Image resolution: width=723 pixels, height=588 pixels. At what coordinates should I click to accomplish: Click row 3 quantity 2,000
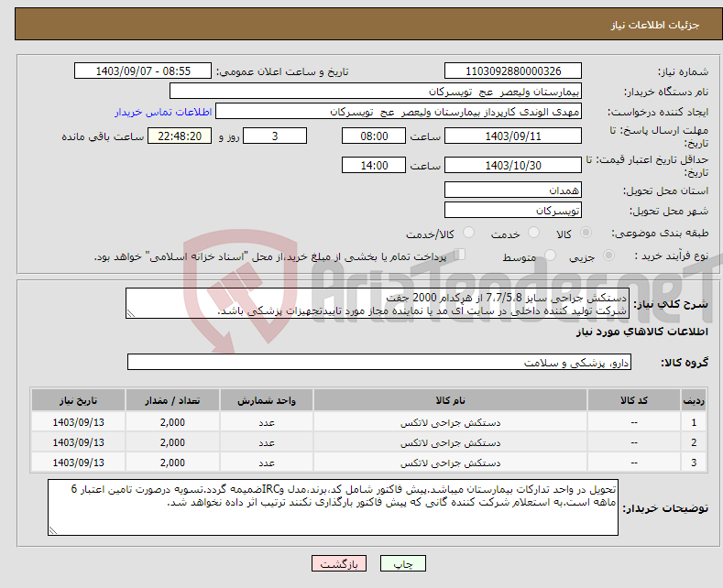[172, 463]
